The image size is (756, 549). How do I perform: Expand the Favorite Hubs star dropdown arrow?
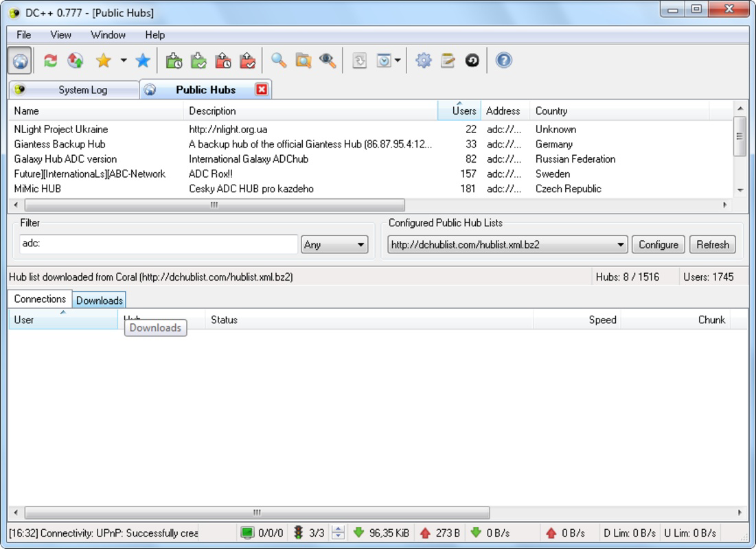pyautogui.click(x=124, y=60)
